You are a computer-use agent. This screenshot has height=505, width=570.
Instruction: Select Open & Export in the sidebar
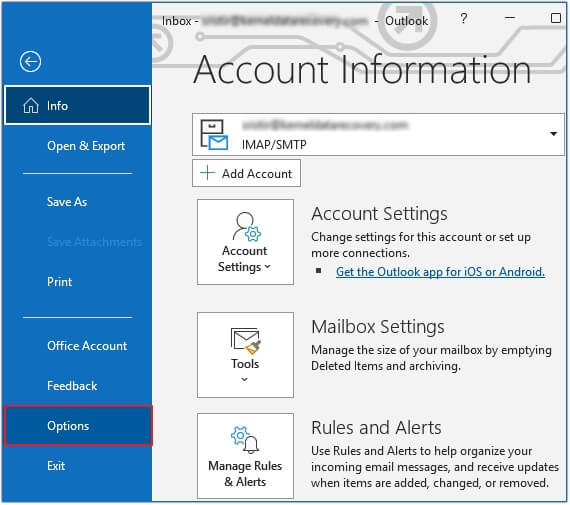point(86,146)
